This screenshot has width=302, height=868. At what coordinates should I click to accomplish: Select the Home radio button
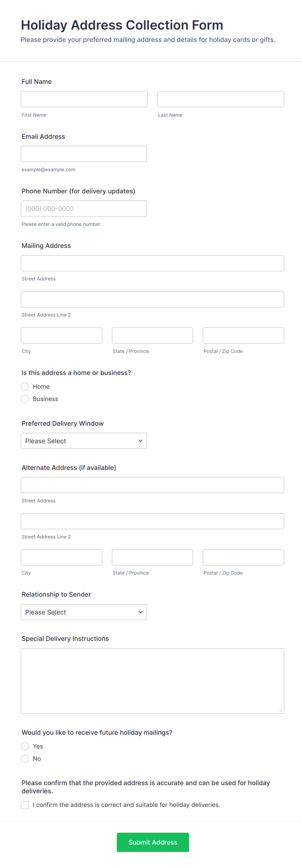tap(25, 386)
